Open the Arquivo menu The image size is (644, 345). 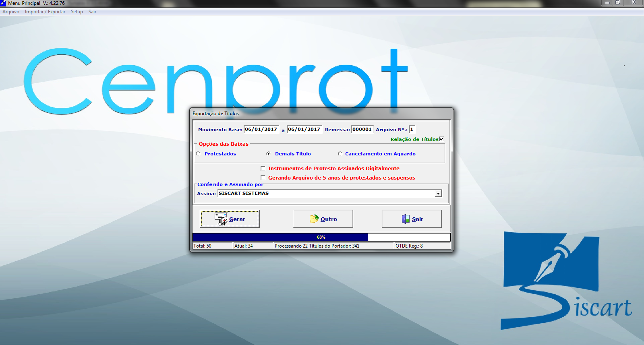coord(11,12)
